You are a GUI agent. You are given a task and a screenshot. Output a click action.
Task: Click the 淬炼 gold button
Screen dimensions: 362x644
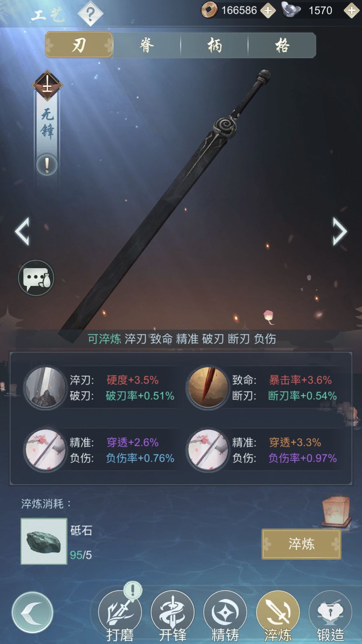coord(301,544)
